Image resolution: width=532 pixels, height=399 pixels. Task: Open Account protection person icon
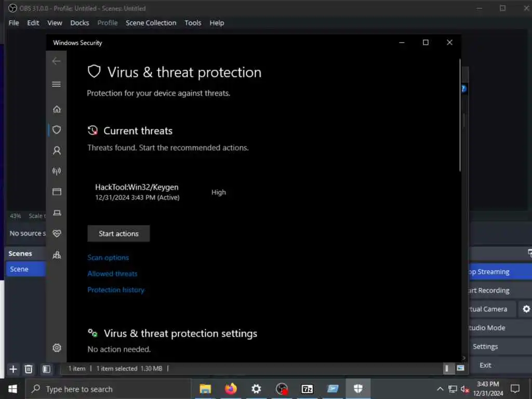pyautogui.click(x=57, y=150)
